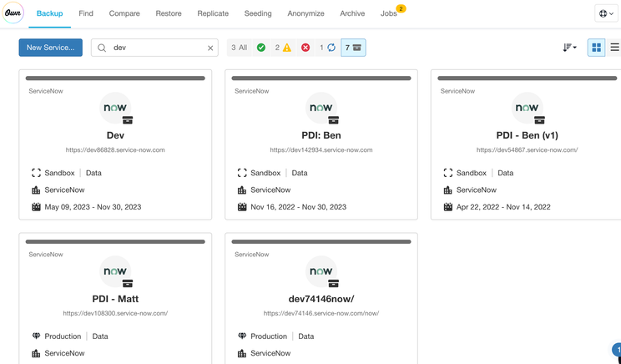Click the calendar icon on PDI: Ben card
Screen dimensions: 621x364
[x=242, y=207]
